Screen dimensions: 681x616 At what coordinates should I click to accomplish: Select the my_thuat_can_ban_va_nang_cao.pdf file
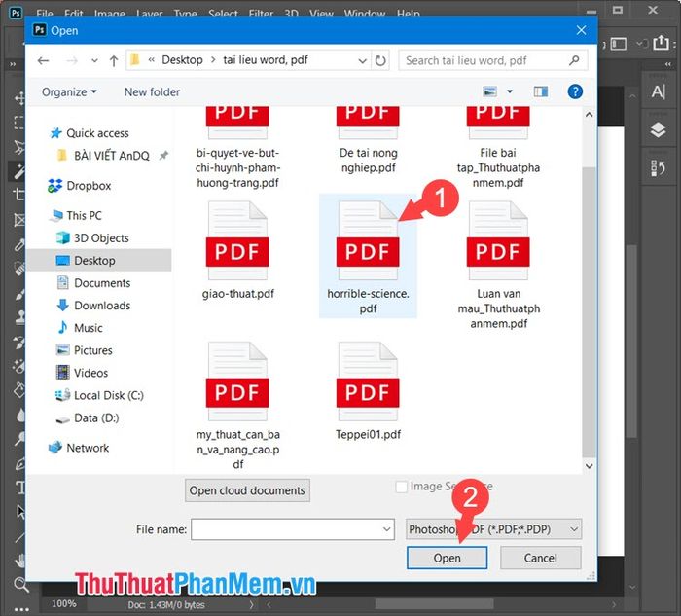coord(237,405)
